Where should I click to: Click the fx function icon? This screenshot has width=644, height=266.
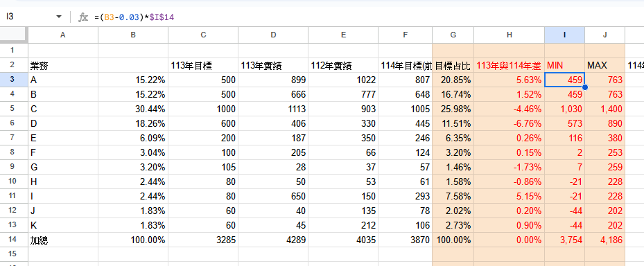point(83,17)
